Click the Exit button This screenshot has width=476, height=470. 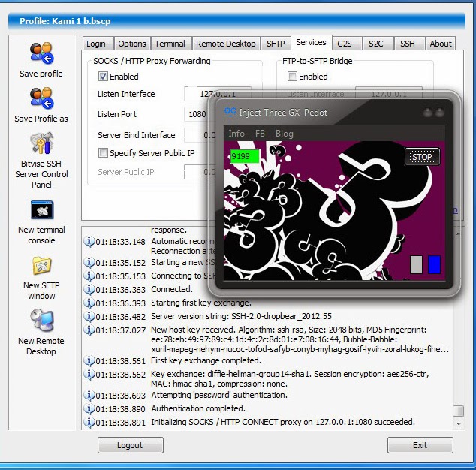pyautogui.click(x=420, y=445)
